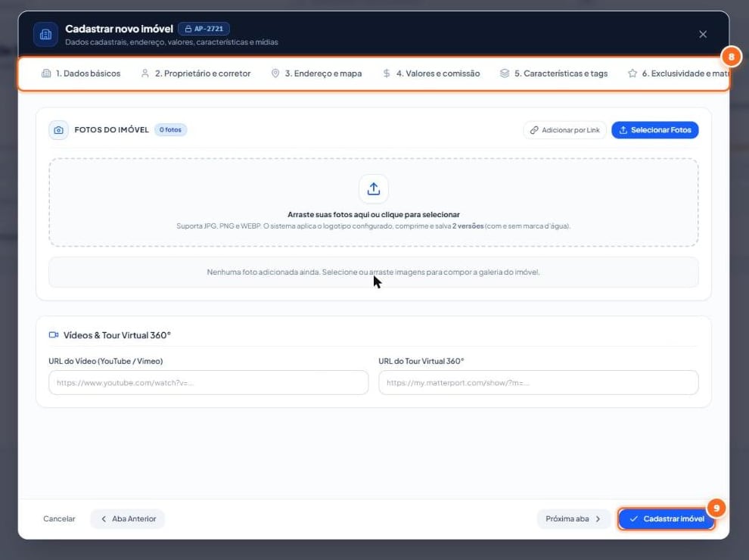Go to the 3. Endereço e mapa tab
Image resolution: width=749 pixels, height=560 pixels.
point(317,73)
